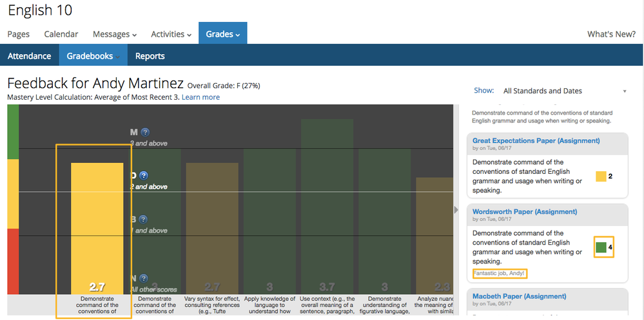This screenshot has height=320, width=644.
Task: Open the Pages navigation item
Action: [19, 34]
